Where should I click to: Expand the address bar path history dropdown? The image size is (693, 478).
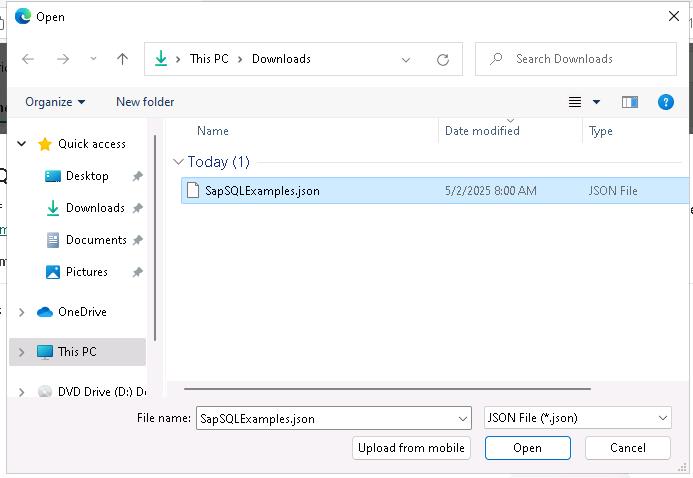[x=406, y=59]
